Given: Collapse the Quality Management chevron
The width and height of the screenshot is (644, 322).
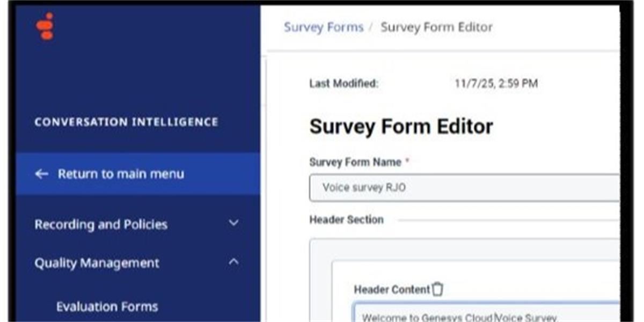Looking at the screenshot, I should point(233,262).
